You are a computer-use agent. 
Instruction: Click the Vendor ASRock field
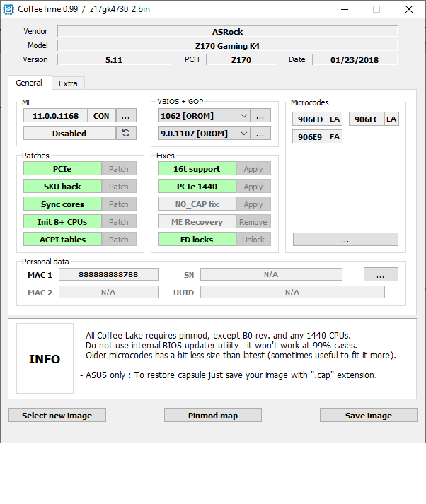(227, 32)
